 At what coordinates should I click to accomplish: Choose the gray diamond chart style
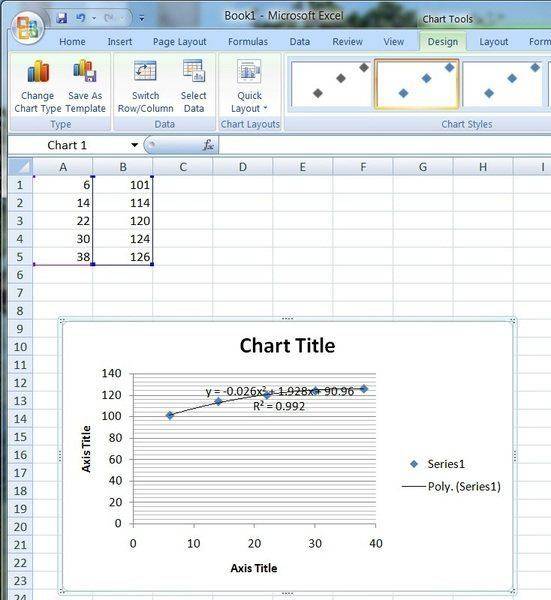(331, 84)
